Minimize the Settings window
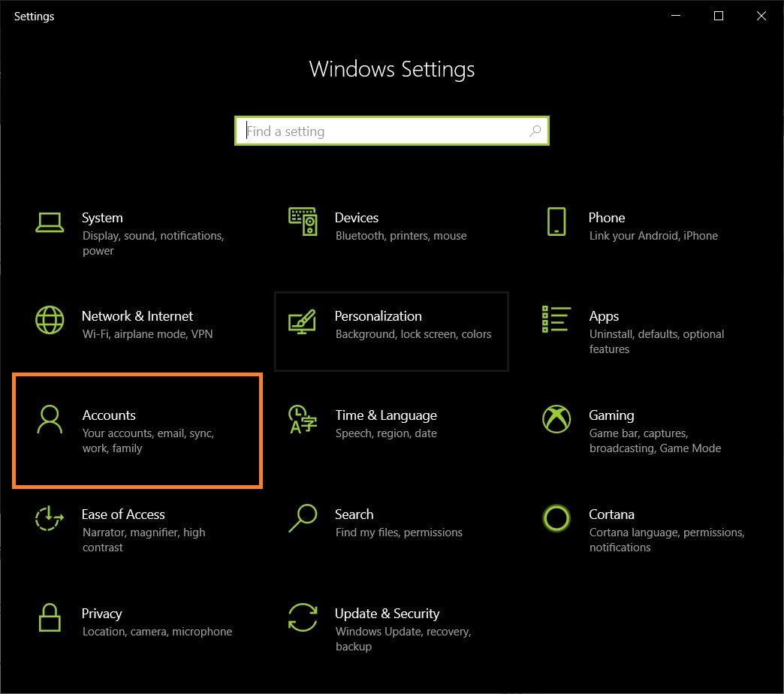The width and height of the screenshot is (784, 694). (676, 16)
